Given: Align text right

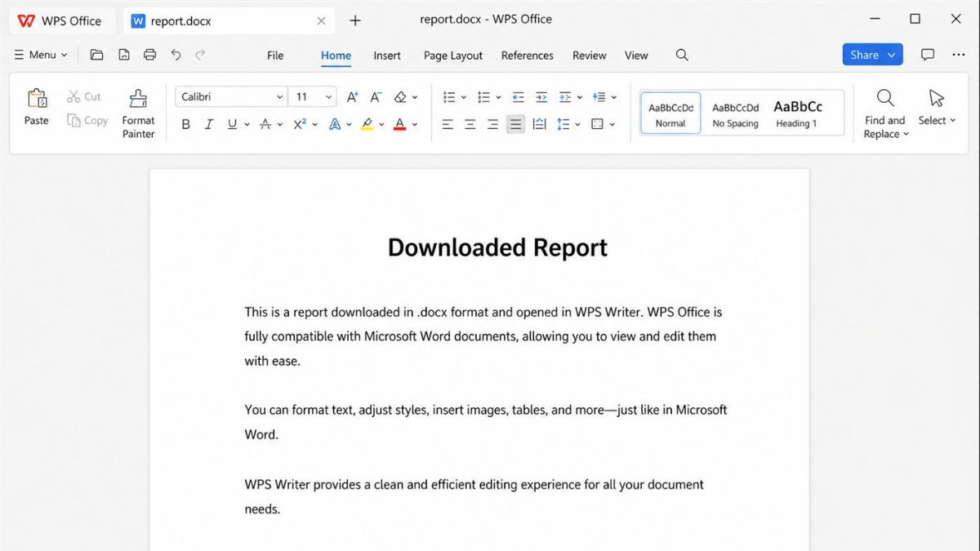Looking at the screenshot, I should (492, 124).
